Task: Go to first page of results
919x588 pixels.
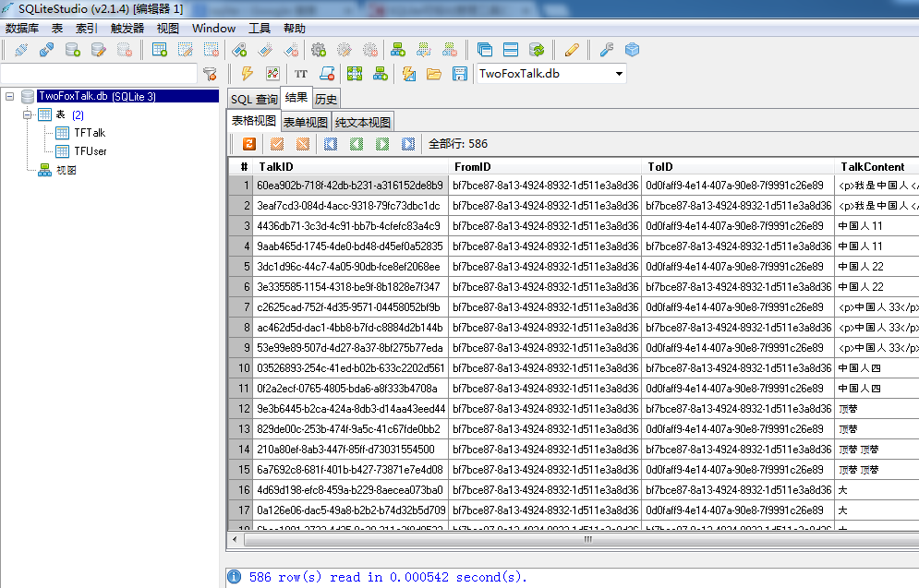Action: coord(331,144)
